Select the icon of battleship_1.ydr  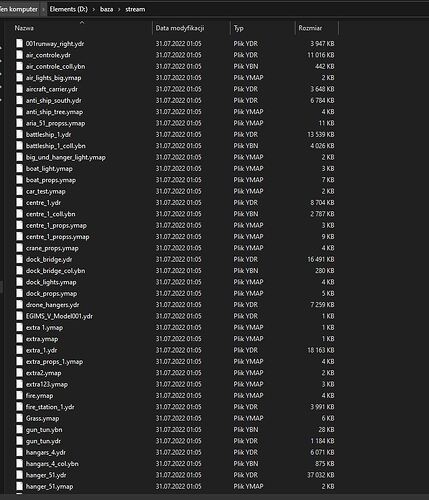click(x=20, y=134)
